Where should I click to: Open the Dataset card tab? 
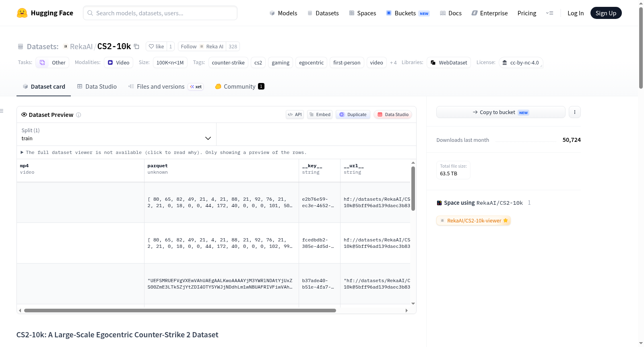44,86
